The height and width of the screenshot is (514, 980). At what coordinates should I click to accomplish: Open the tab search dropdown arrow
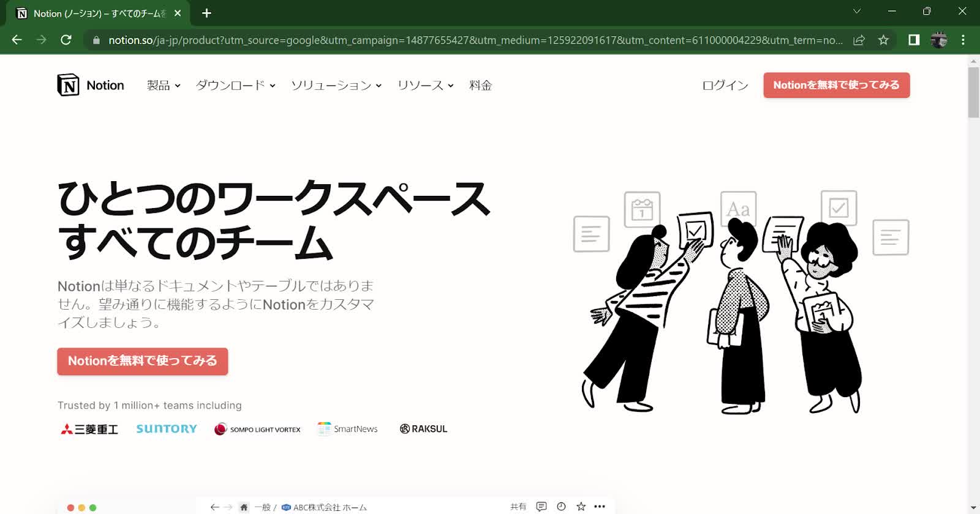pos(857,11)
